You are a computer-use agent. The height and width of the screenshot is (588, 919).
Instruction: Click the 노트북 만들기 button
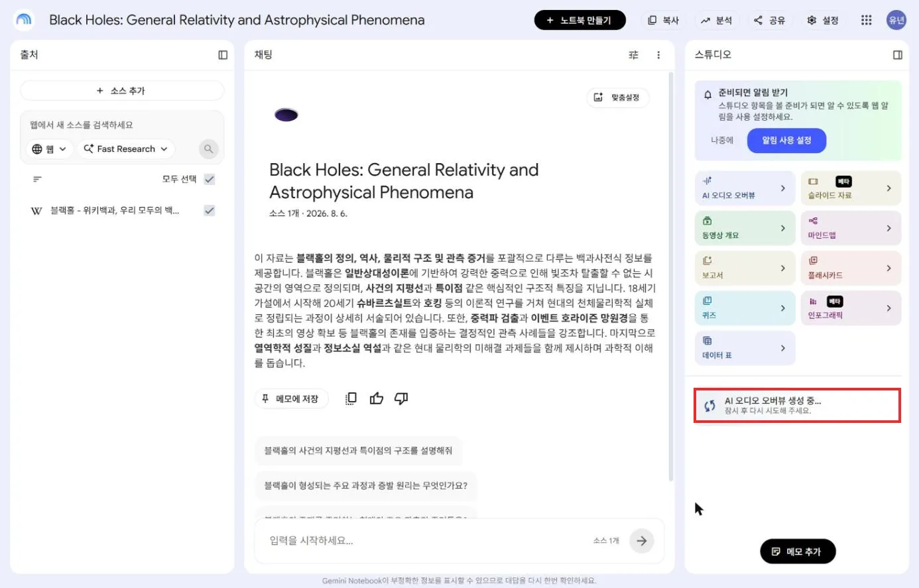[580, 21]
